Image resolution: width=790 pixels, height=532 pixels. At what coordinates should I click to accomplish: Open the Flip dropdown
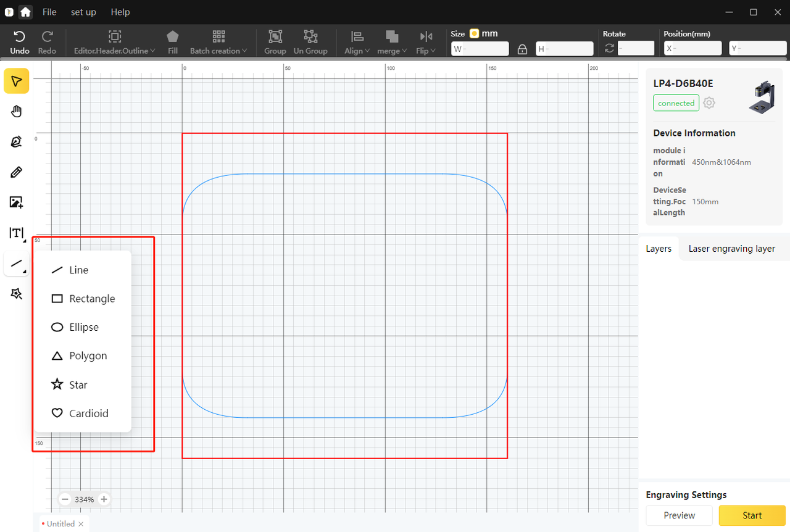(426, 43)
